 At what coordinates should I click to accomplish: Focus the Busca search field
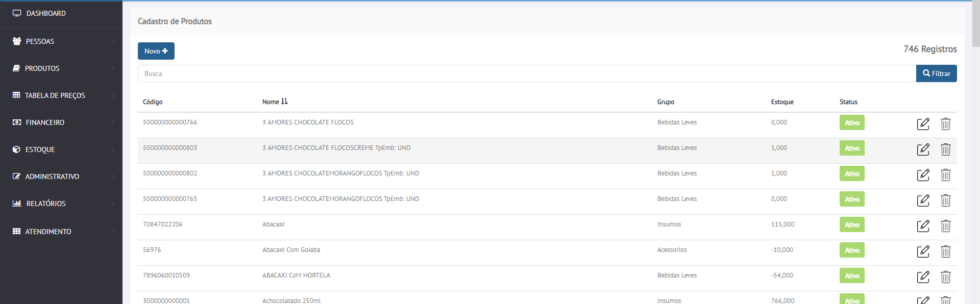point(526,73)
